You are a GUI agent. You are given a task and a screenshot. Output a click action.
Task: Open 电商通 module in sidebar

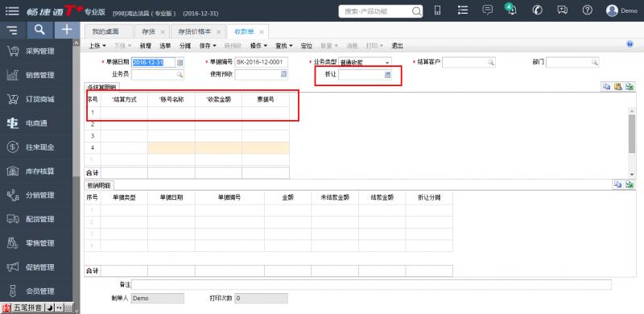click(x=36, y=123)
